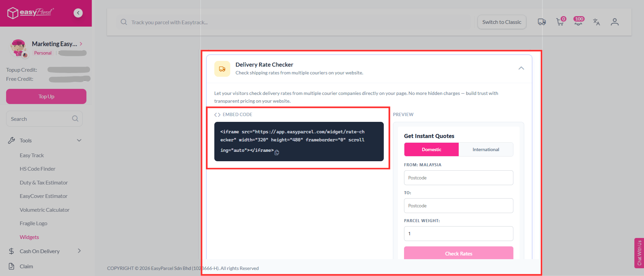Open Duty & Tax Estimator
This screenshot has width=644, height=276.
pyautogui.click(x=44, y=183)
